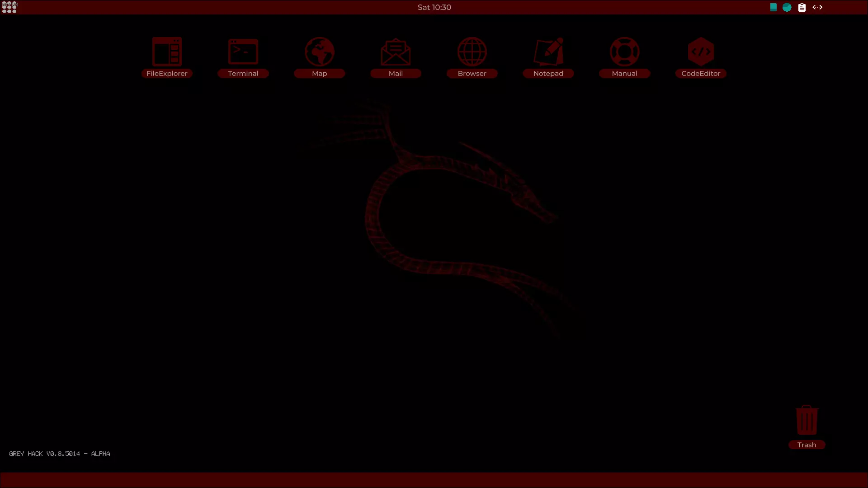
Task: Launch the Browser web globe icon
Action: tap(472, 52)
